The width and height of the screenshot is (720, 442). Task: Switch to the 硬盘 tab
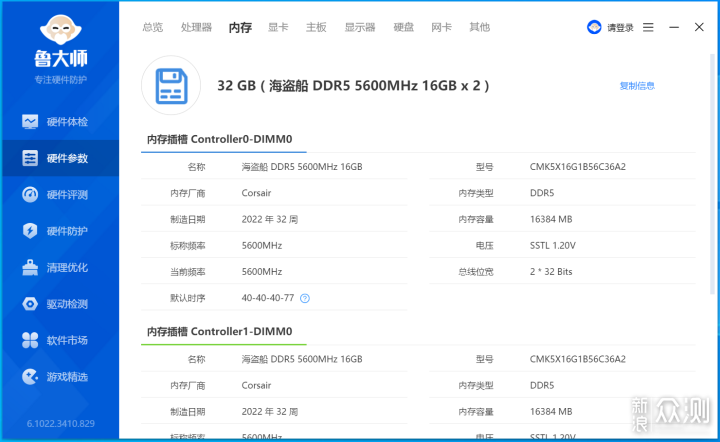404,27
